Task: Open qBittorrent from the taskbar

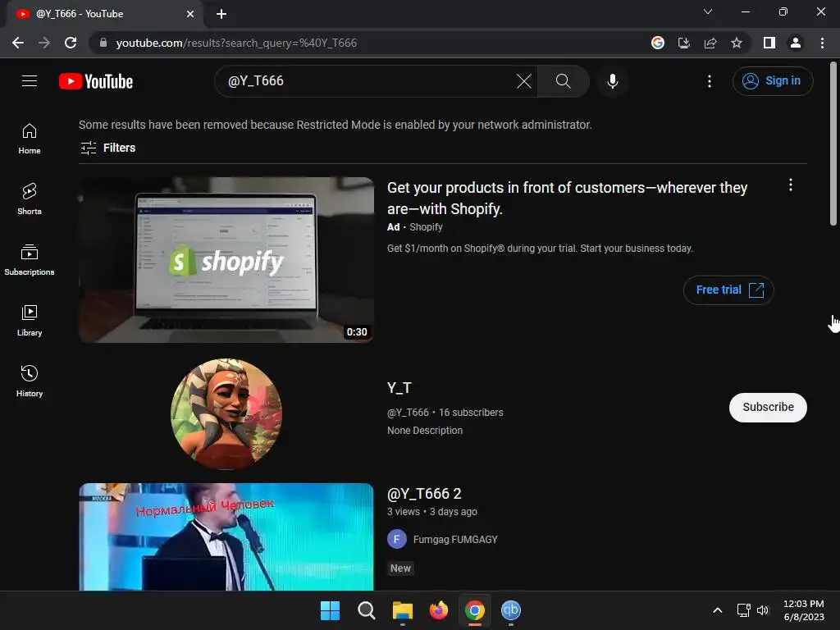Action: pos(510,610)
